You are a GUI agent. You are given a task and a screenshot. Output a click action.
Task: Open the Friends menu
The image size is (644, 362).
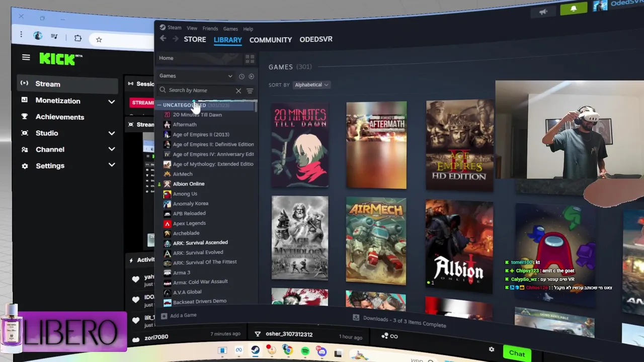(x=210, y=29)
